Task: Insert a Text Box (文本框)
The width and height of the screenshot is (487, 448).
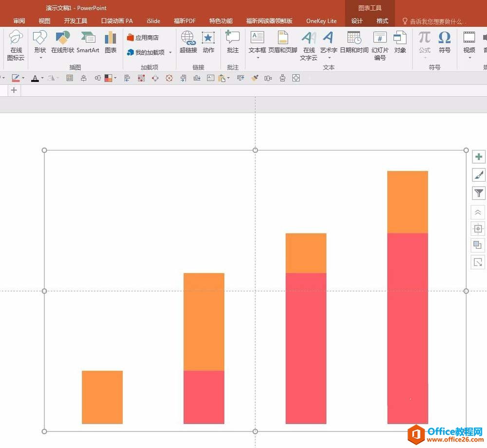Action: pyautogui.click(x=257, y=44)
